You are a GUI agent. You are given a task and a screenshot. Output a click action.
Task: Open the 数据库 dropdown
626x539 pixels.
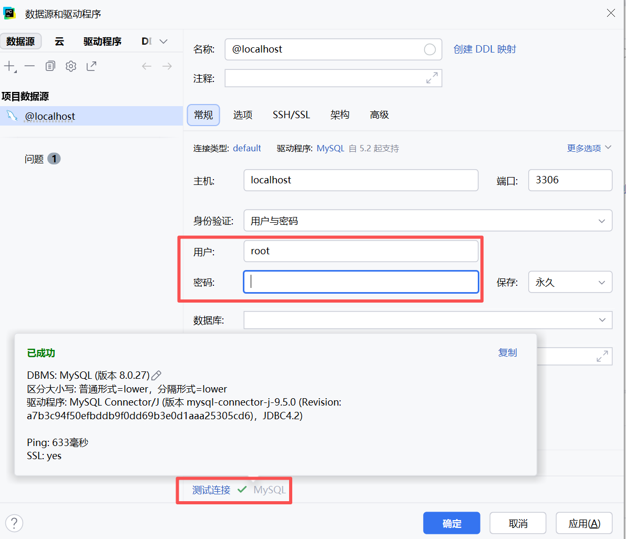[x=428, y=320]
